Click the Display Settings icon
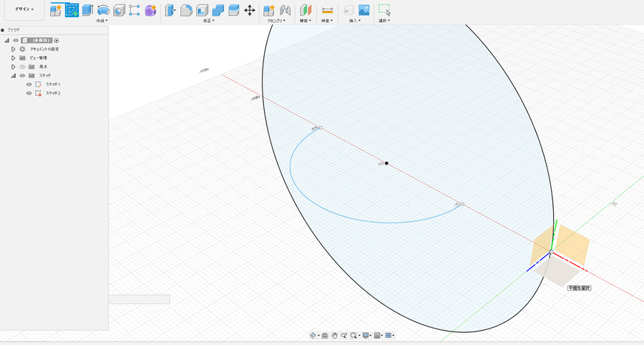Image resolution: width=644 pixels, height=345 pixels. click(x=366, y=335)
